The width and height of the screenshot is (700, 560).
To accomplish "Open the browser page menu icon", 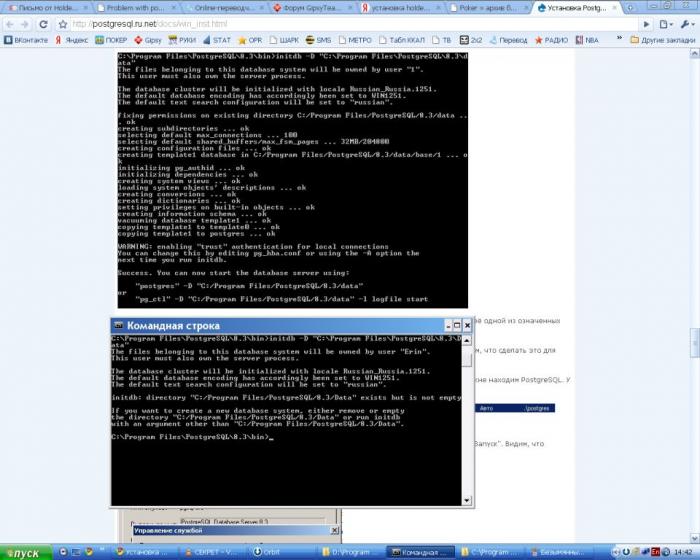I will click(666, 24).
